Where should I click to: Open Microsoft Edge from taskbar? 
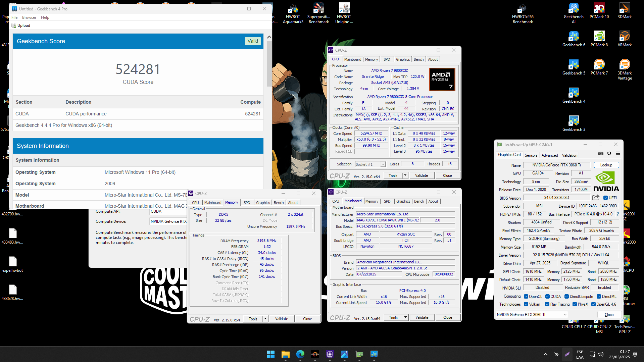(x=300, y=354)
